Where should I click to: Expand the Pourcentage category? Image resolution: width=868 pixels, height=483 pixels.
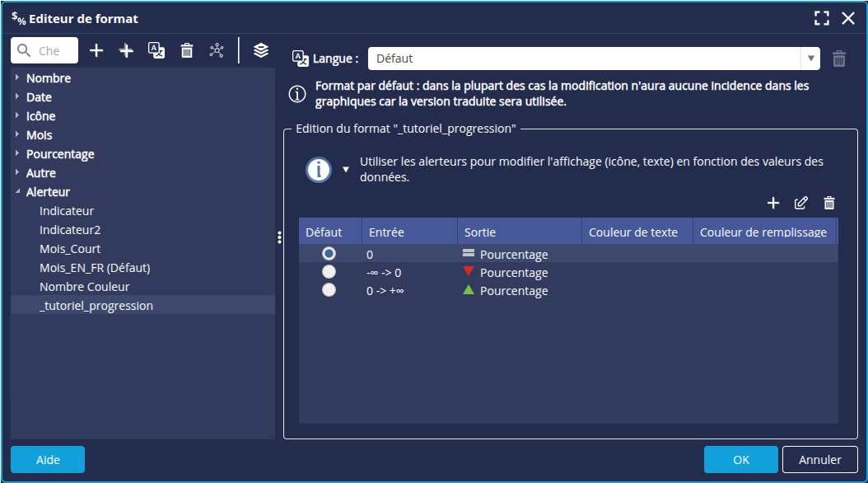pyautogui.click(x=17, y=153)
